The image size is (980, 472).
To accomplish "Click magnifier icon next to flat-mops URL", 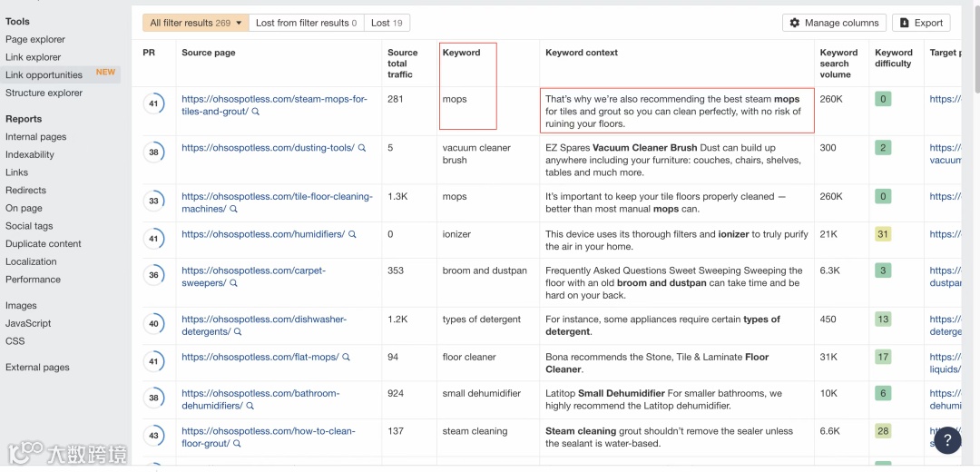I will click(347, 358).
